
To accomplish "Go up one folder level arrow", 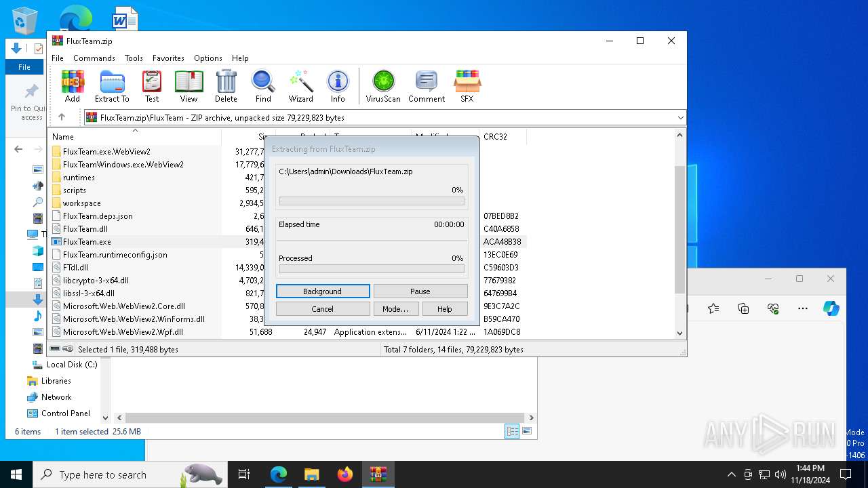I will pos(62,117).
